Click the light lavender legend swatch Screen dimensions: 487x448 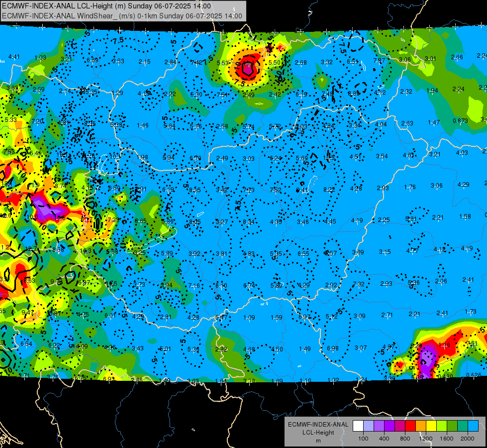pos(369,426)
